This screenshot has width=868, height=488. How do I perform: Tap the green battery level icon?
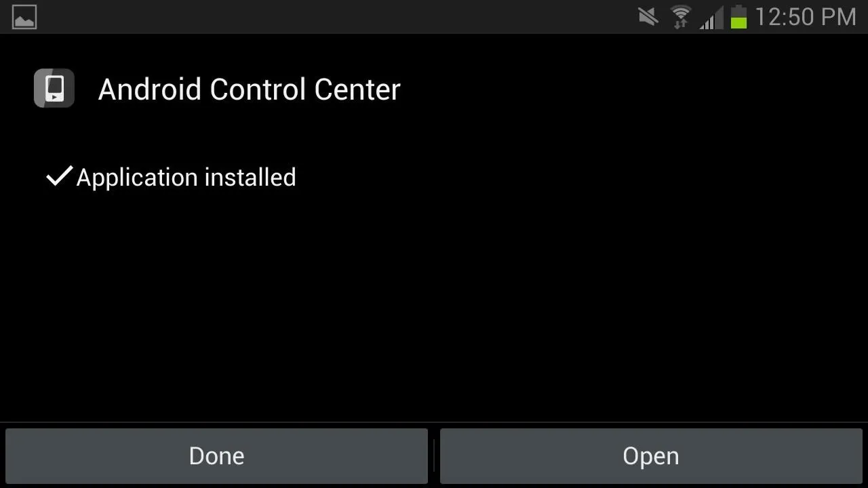point(738,17)
